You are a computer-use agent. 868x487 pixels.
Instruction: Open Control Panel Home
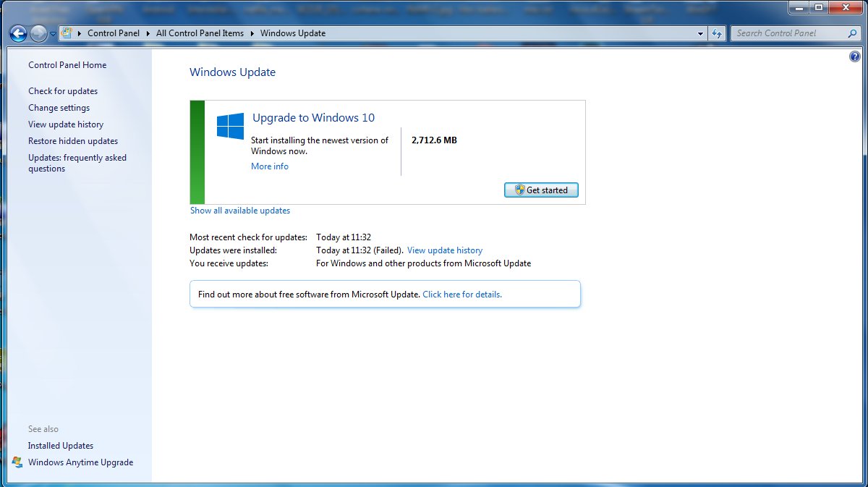coord(67,65)
